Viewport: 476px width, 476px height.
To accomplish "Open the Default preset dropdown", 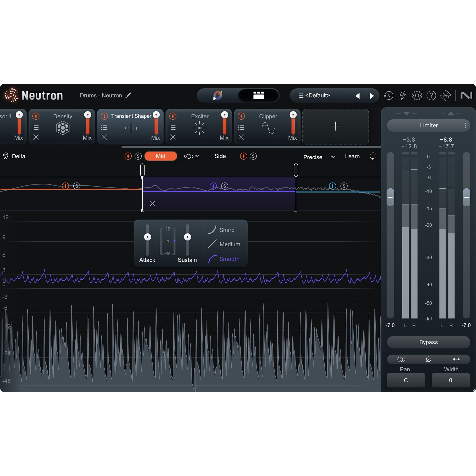I will tap(317, 96).
